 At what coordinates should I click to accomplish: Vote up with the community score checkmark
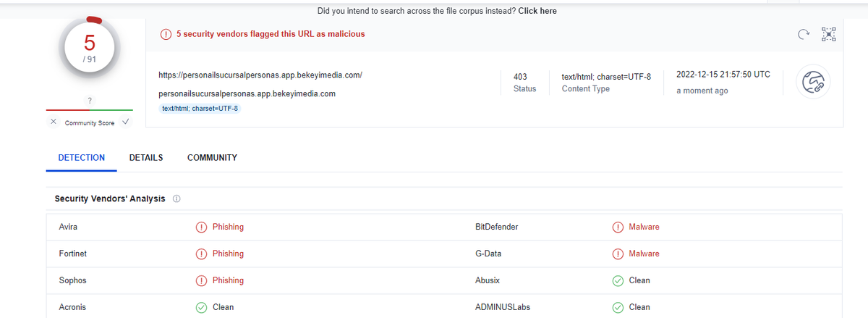(x=125, y=122)
